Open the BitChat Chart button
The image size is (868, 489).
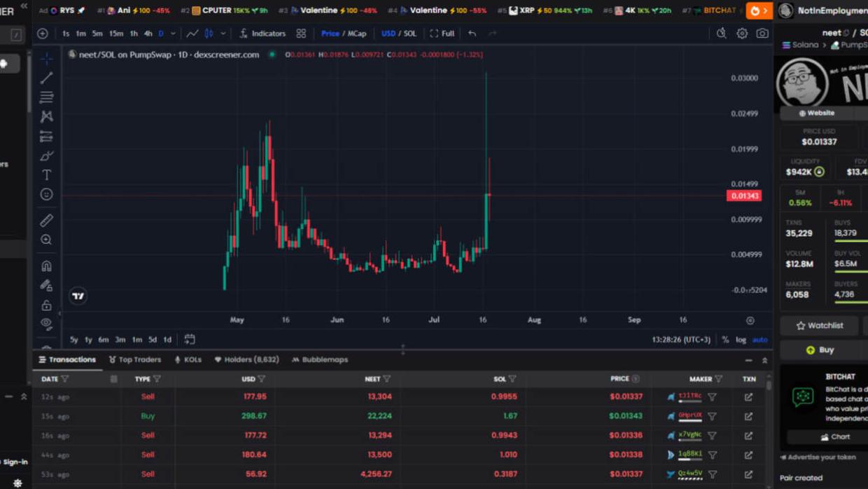click(x=835, y=436)
